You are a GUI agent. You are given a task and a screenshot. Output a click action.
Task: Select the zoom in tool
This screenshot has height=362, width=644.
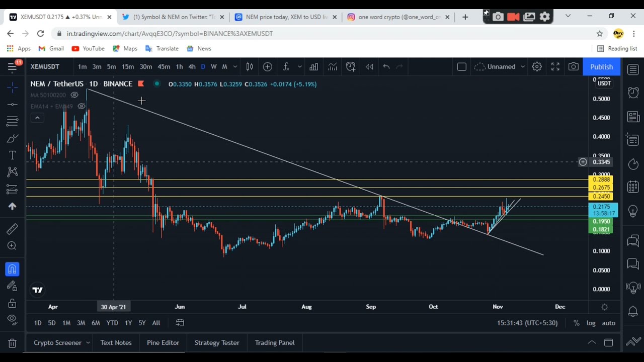pyautogui.click(x=12, y=246)
